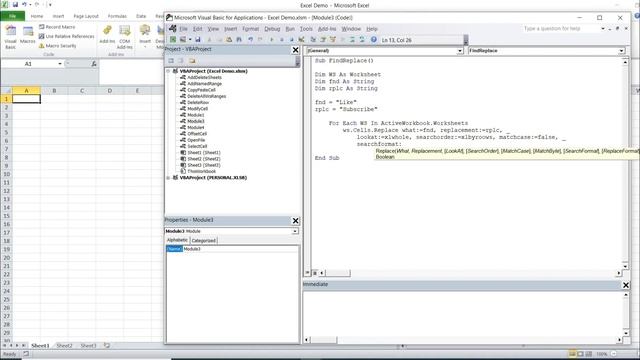The image size is (640, 360).
Task: Close the Properties panel
Action: [x=296, y=221]
